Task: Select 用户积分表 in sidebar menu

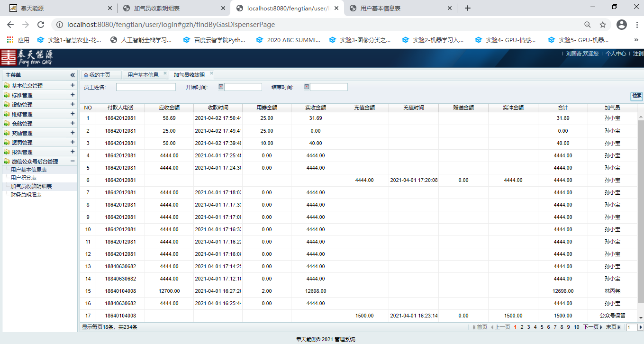Action: [x=24, y=178]
